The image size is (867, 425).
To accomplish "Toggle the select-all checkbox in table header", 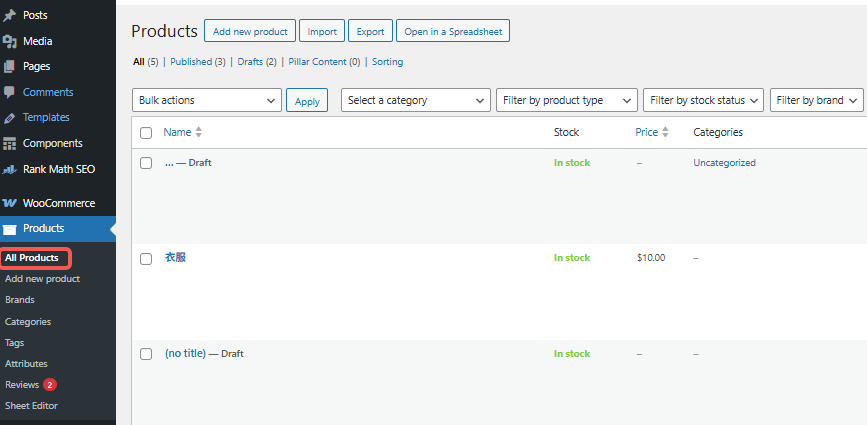I will pos(146,133).
